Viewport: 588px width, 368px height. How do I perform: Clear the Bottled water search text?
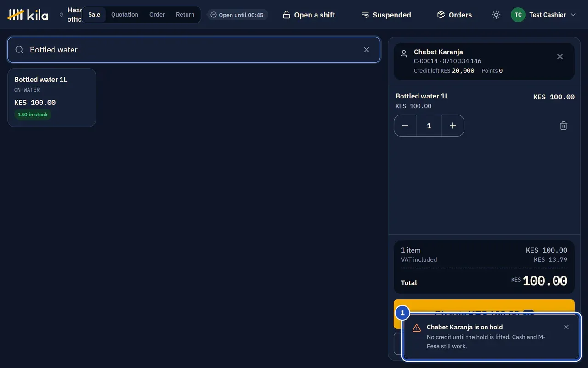pos(367,50)
